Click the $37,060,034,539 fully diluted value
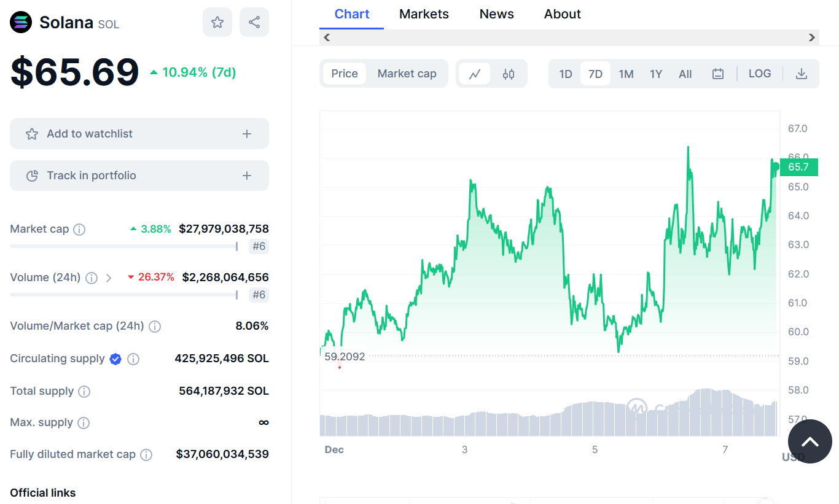 pos(222,454)
